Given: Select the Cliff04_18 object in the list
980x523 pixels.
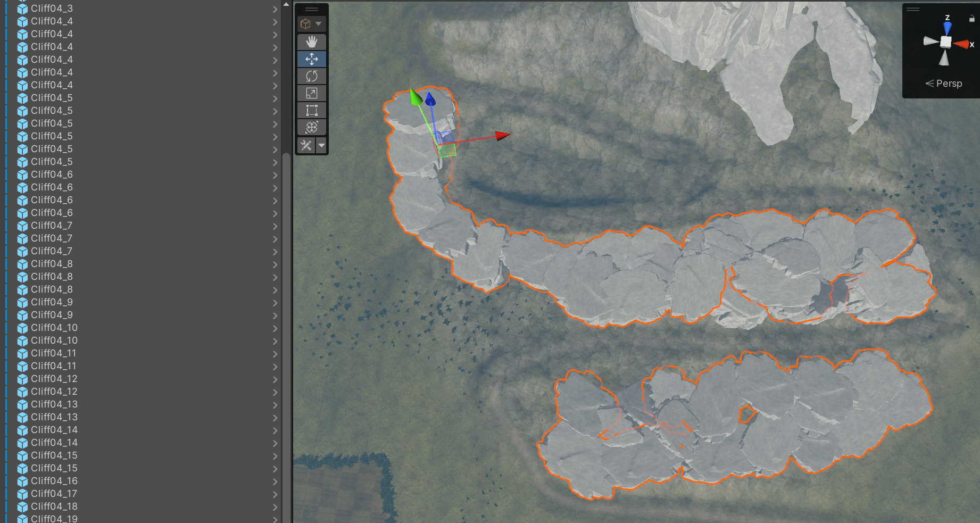Looking at the screenshot, I should [x=54, y=507].
